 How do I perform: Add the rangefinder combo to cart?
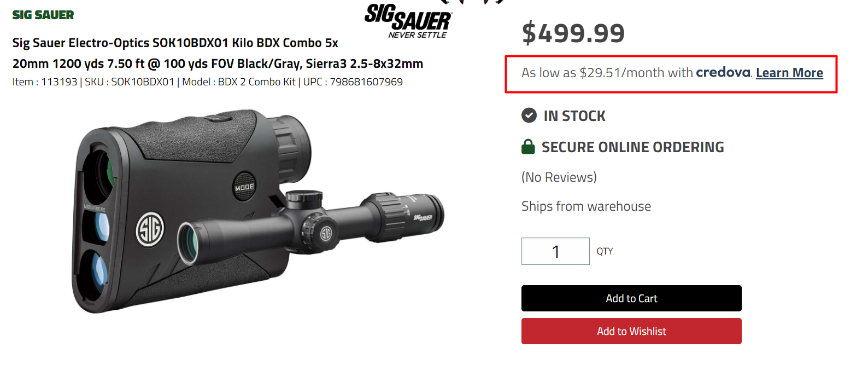[631, 298]
